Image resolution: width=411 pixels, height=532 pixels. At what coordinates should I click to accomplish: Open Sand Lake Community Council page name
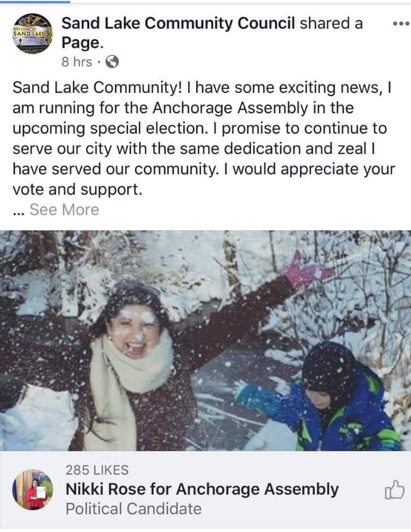[x=178, y=24]
